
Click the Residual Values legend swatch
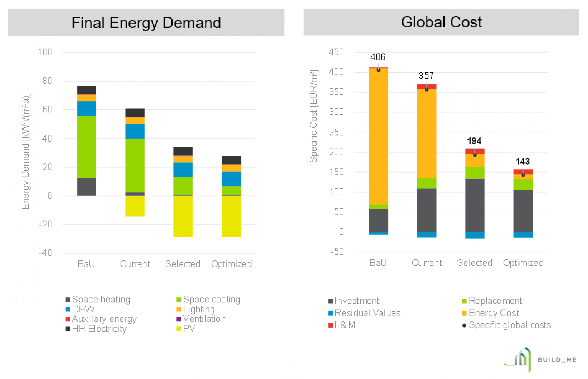(330, 313)
